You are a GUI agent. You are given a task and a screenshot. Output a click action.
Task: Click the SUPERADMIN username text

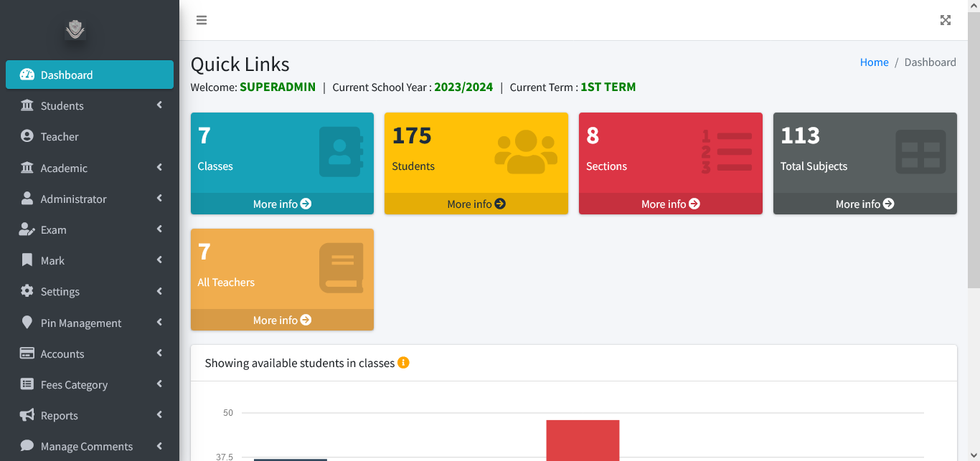(x=278, y=87)
